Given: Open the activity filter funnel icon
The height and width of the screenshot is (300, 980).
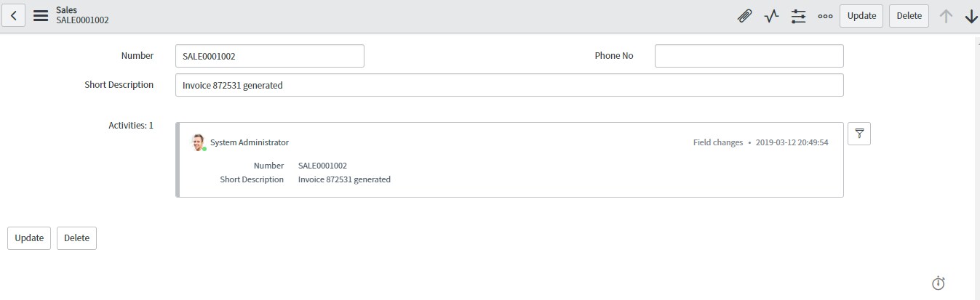Looking at the screenshot, I should coord(859,134).
